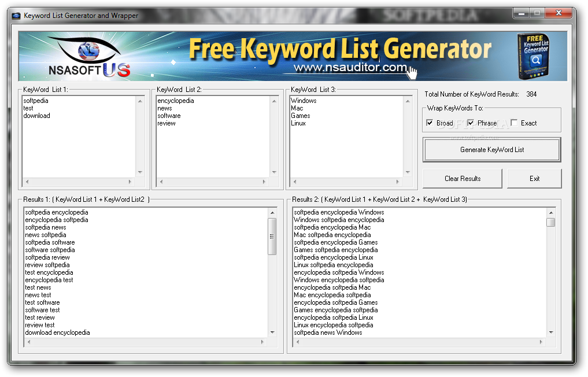Click the Exit button
The width and height of the screenshot is (588, 377).
[x=534, y=179]
